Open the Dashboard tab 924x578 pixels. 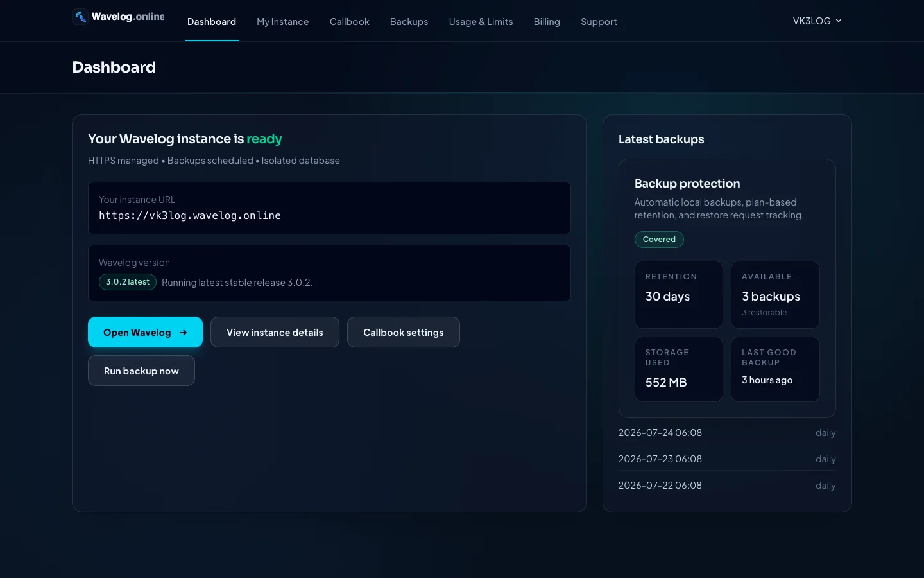[212, 22]
